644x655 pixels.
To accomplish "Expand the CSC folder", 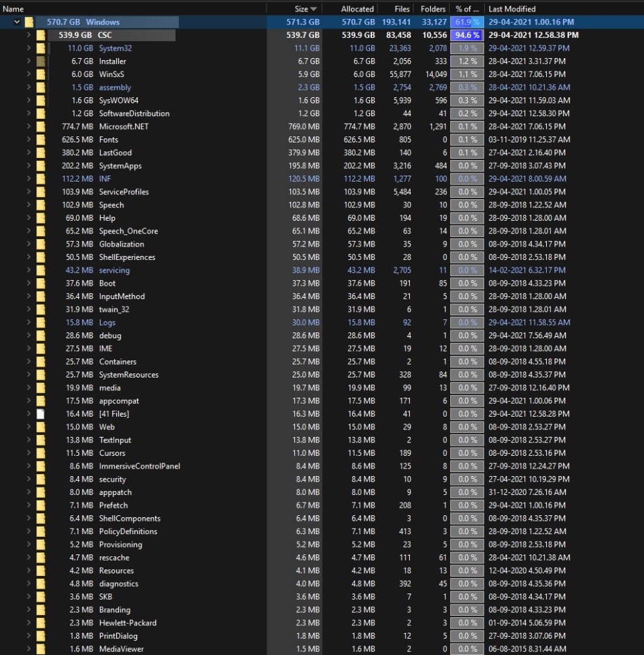I will click(x=28, y=34).
